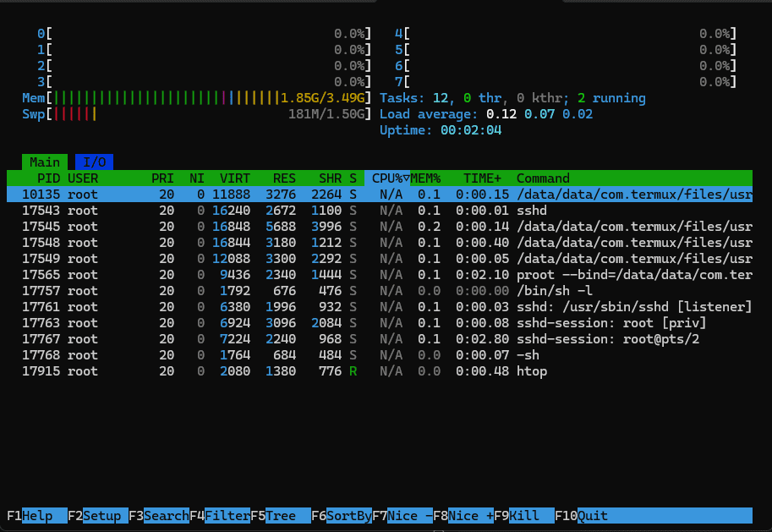The image size is (772, 532).
Task: Select process row PID 17548
Action: click(380, 243)
